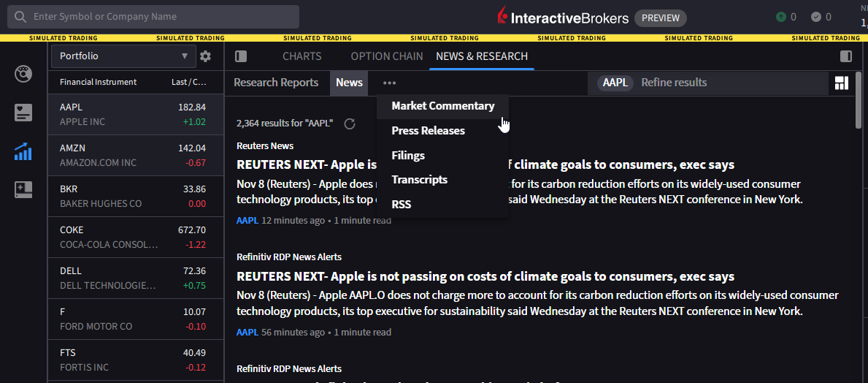Select the AAPL Apple Inc row
The width and height of the screenshot is (868, 383).
(136, 114)
